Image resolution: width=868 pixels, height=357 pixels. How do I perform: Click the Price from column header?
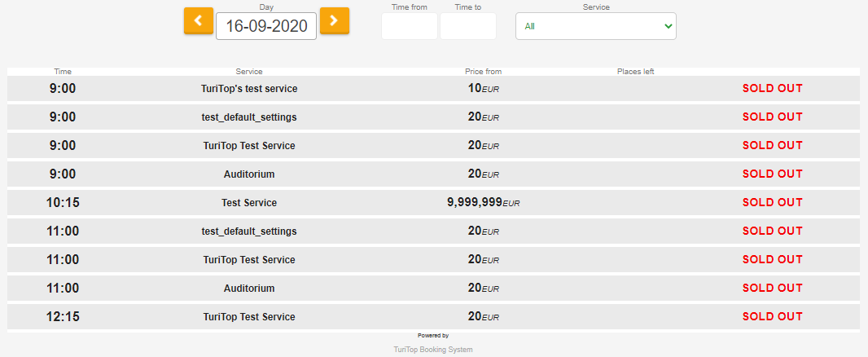pos(484,72)
